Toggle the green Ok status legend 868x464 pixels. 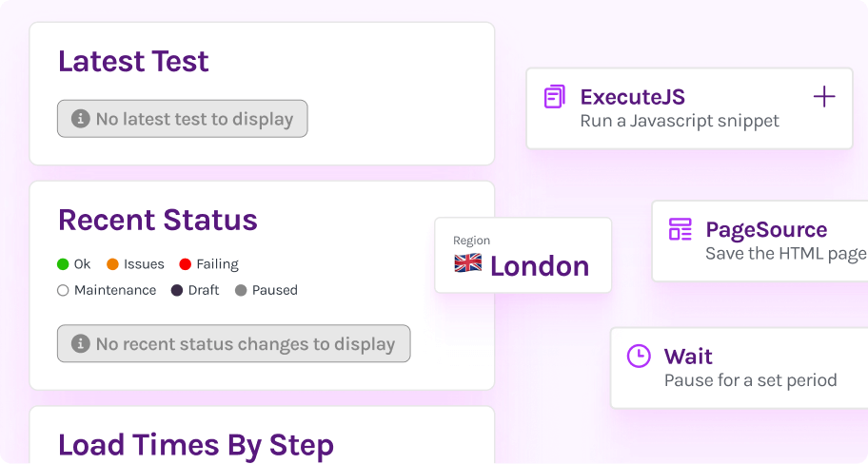click(x=64, y=264)
